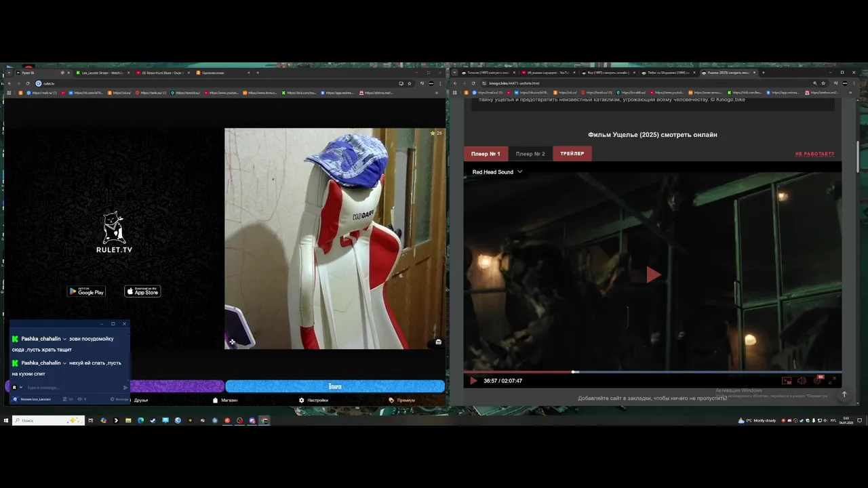
Task: Switch to the Одноклассники browser tab
Action: pos(223,73)
